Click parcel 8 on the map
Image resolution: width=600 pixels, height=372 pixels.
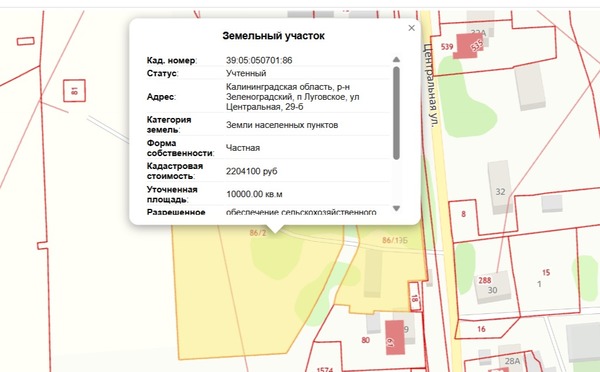(463, 214)
